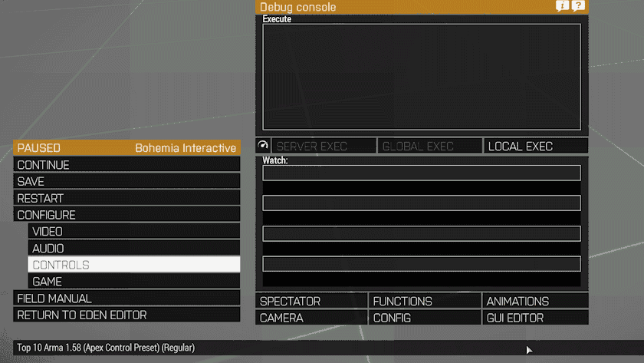Click the PAUSED menu title

[38, 148]
